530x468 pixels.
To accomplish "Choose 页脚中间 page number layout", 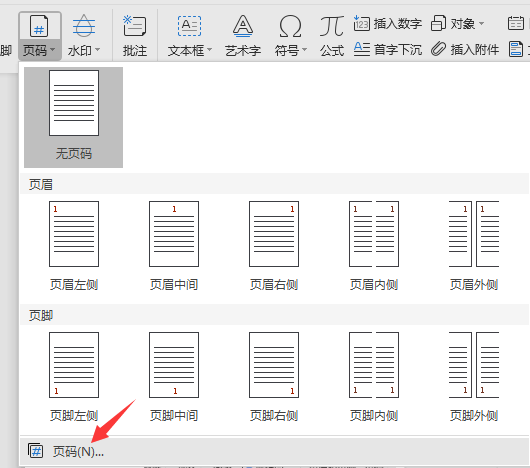I will point(174,377).
